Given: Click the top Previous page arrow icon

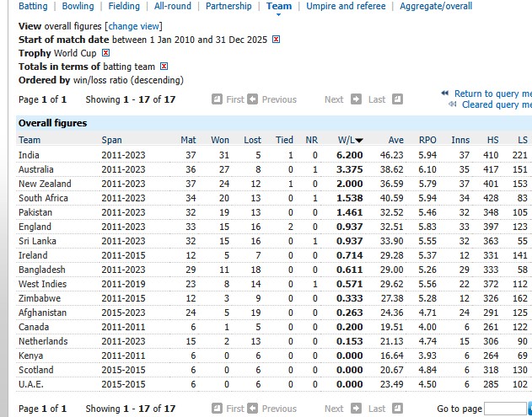Looking at the screenshot, I should click(252, 99).
